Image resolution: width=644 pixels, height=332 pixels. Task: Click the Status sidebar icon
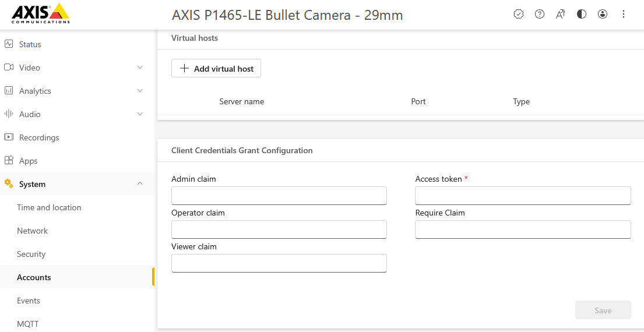pyautogui.click(x=9, y=44)
